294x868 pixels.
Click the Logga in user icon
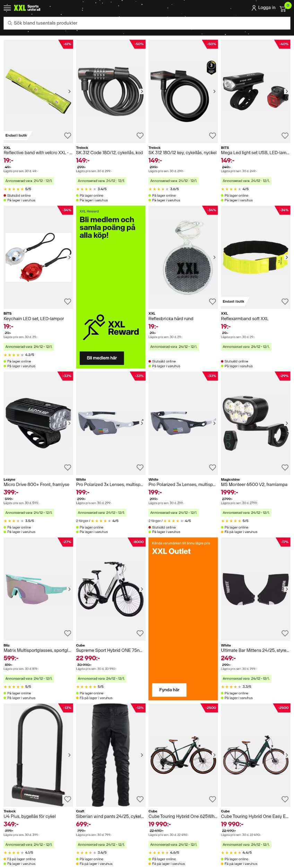point(254,8)
